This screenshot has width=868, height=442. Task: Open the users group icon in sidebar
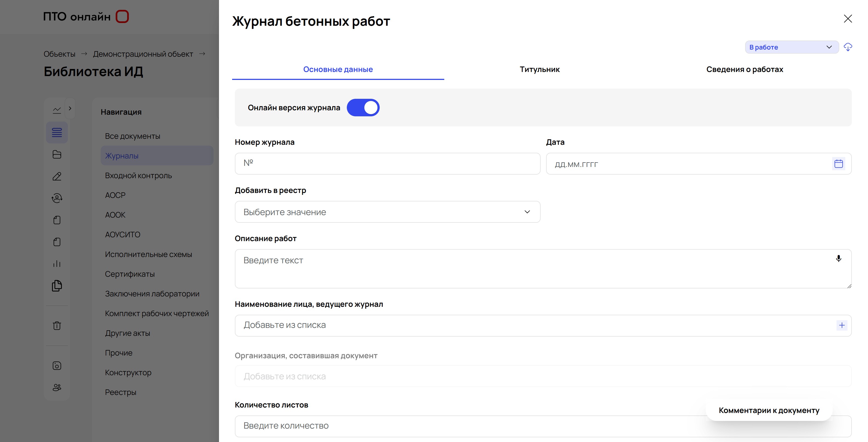tap(57, 388)
